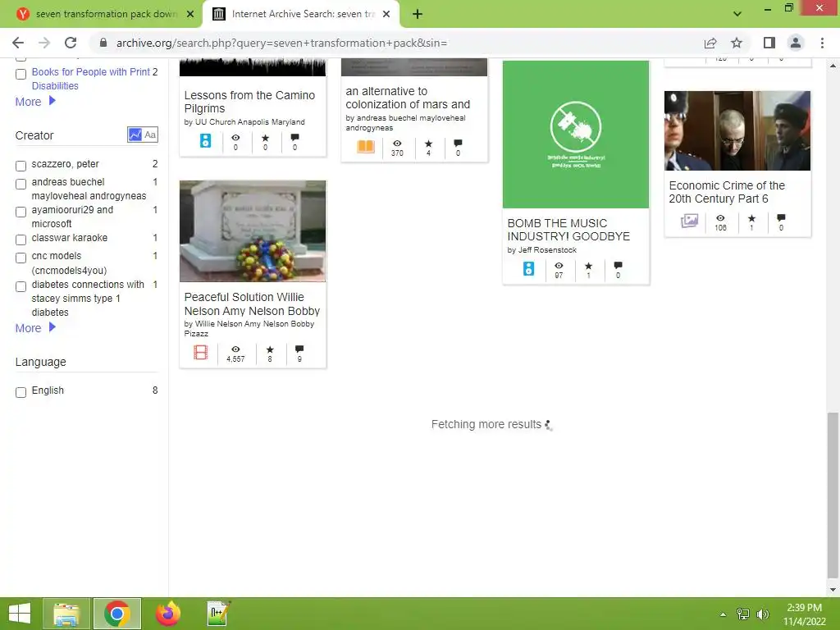The width and height of the screenshot is (840, 630).
Task: Reload the archive.org page
Action: point(71,43)
